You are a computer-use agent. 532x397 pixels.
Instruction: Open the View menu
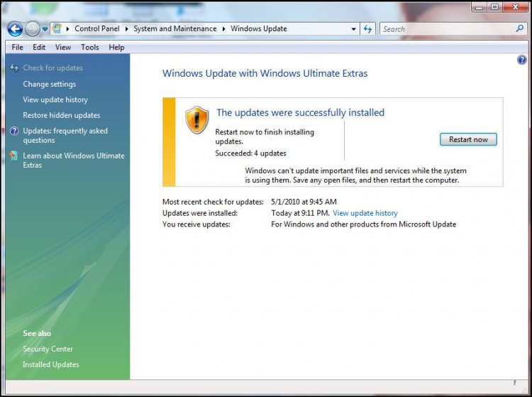[63, 47]
